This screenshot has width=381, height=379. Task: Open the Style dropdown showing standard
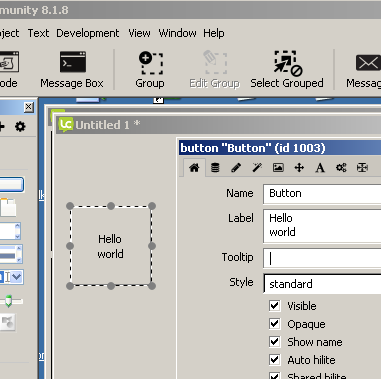coord(322,284)
